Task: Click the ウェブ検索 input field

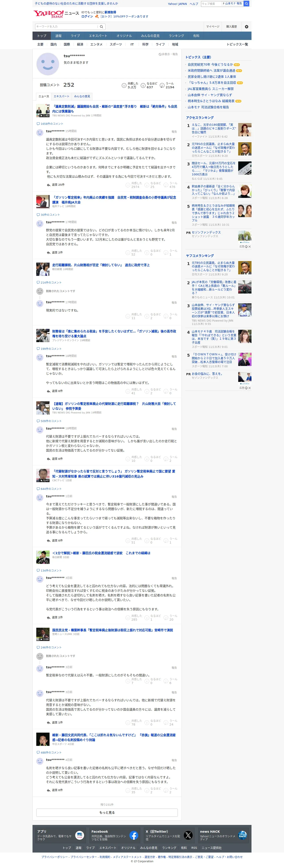Action: coord(211,4)
